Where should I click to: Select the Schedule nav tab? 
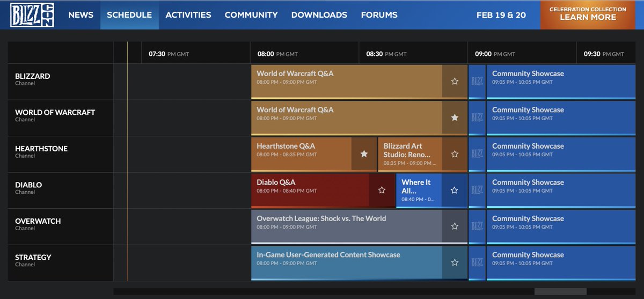[x=129, y=15]
